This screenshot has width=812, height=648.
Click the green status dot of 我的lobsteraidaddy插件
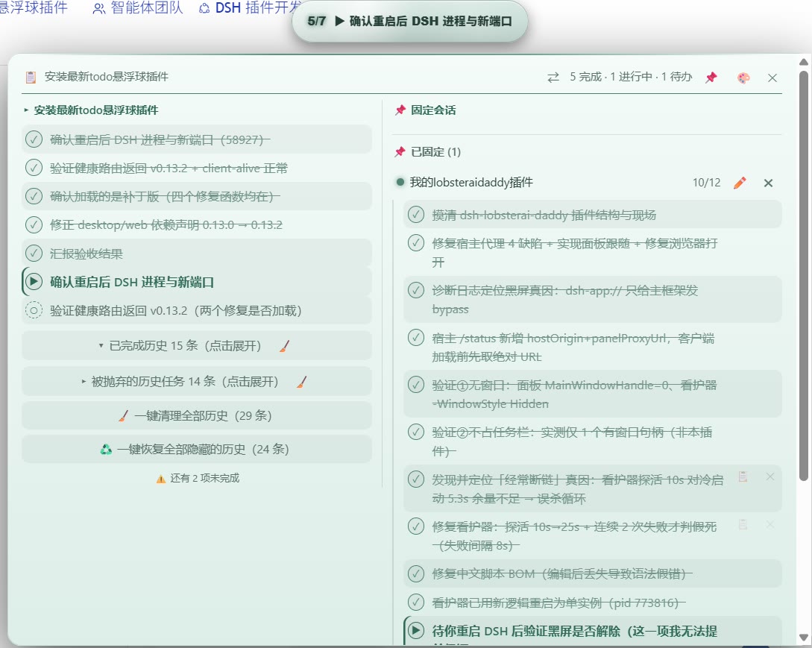click(x=400, y=183)
